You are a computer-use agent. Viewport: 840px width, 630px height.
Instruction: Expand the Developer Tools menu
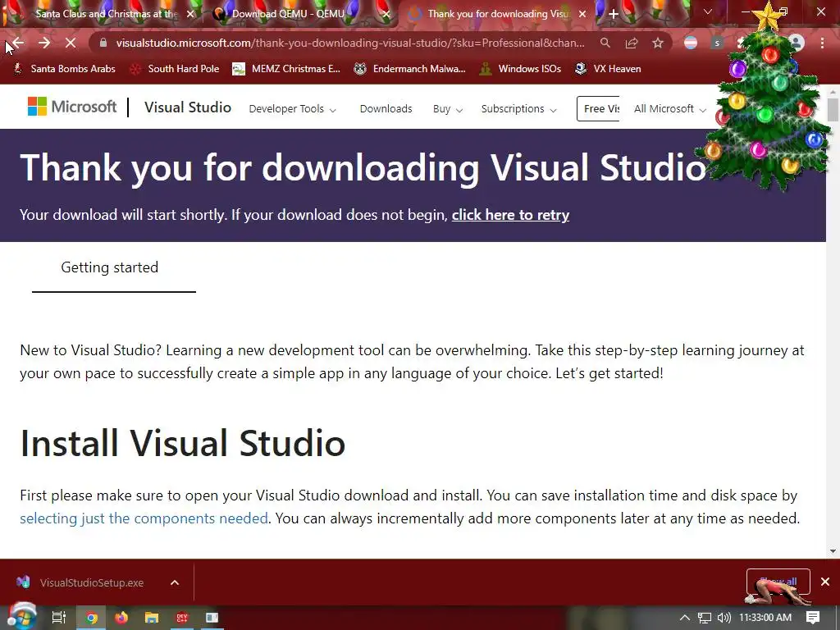[x=293, y=109]
